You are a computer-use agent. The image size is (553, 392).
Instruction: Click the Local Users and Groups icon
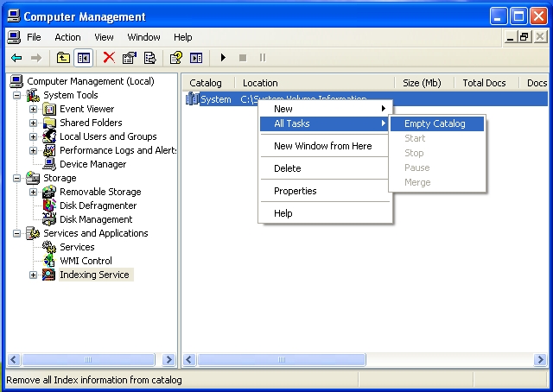pos(49,136)
